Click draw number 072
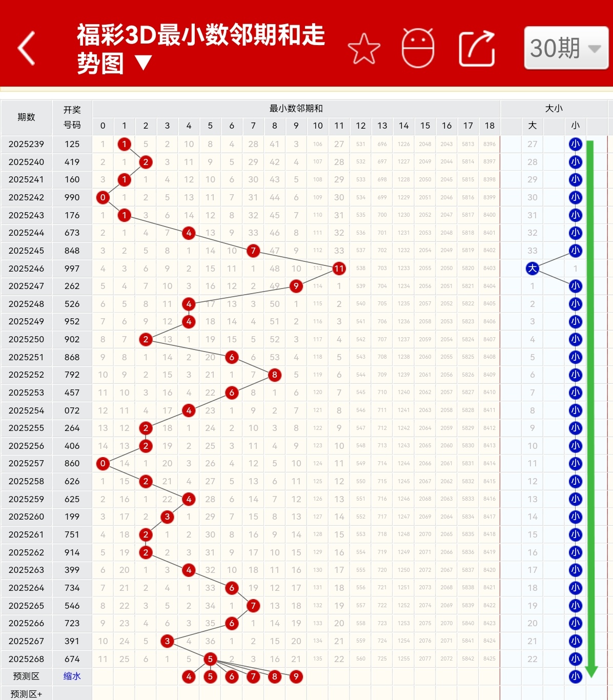The width and height of the screenshot is (613, 700). coord(72,410)
